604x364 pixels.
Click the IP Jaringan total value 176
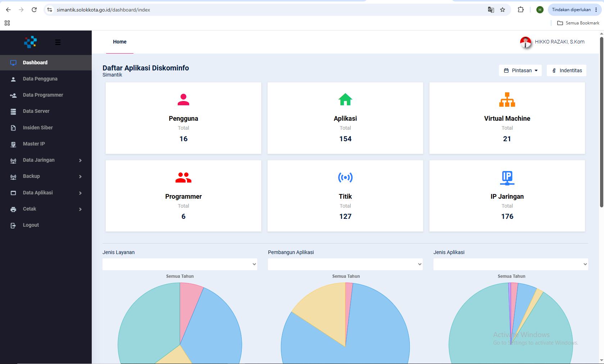coord(507,216)
